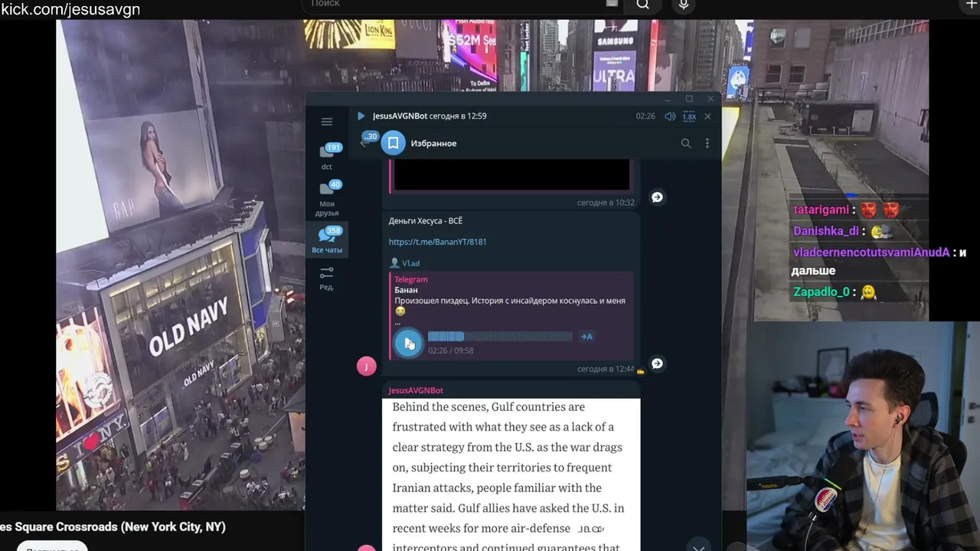Transcribe the voice message to text
The image size is (980, 551).
(586, 337)
